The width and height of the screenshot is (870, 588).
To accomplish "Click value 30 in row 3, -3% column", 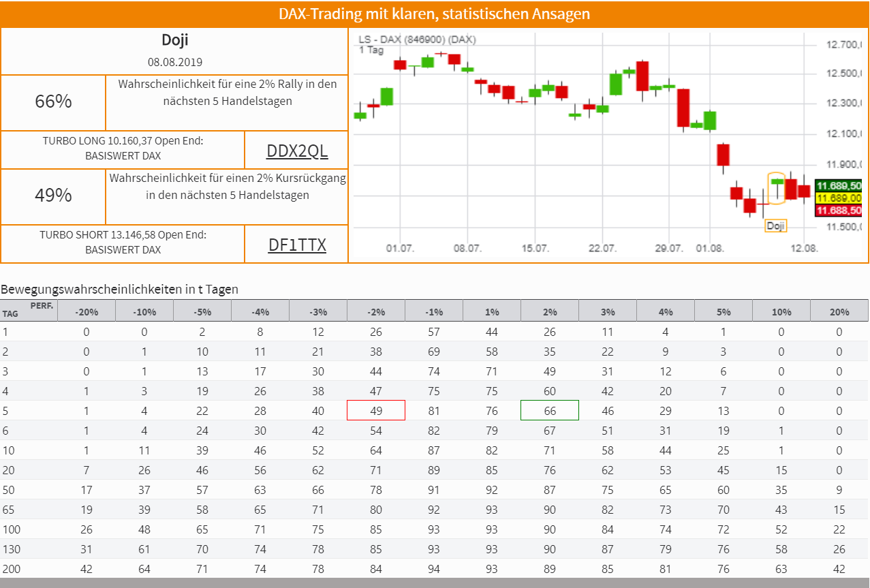I will tap(318, 371).
